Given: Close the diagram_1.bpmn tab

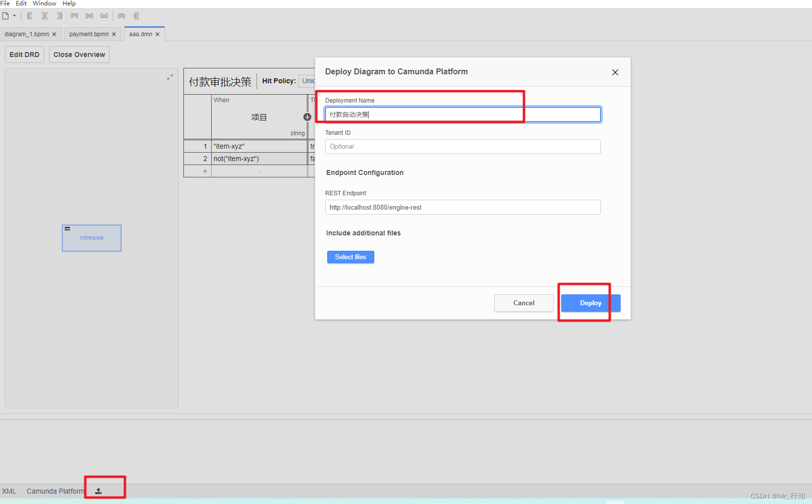Looking at the screenshot, I should pyautogui.click(x=54, y=34).
